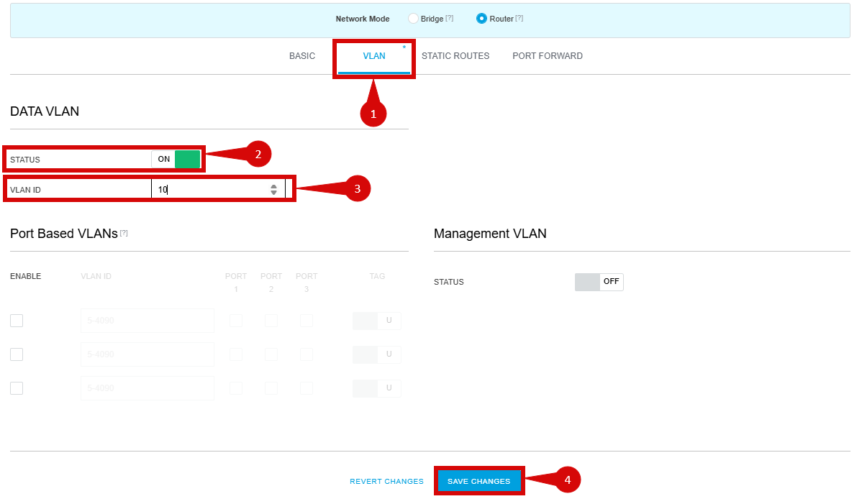Click the REVERT CHANGES link
Image resolution: width=862 pixels, height=504 pixels.
[386, 482]
